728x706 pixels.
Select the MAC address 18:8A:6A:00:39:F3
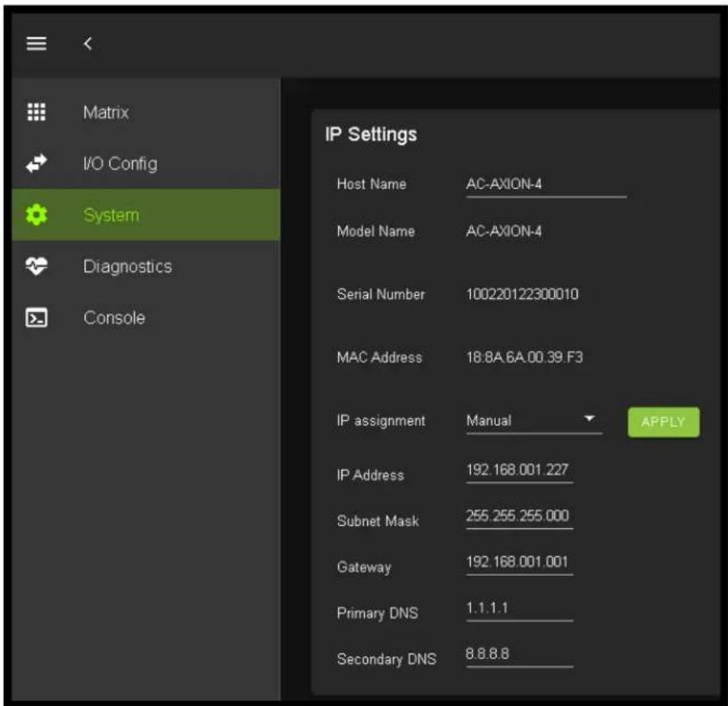click(524, 357)
